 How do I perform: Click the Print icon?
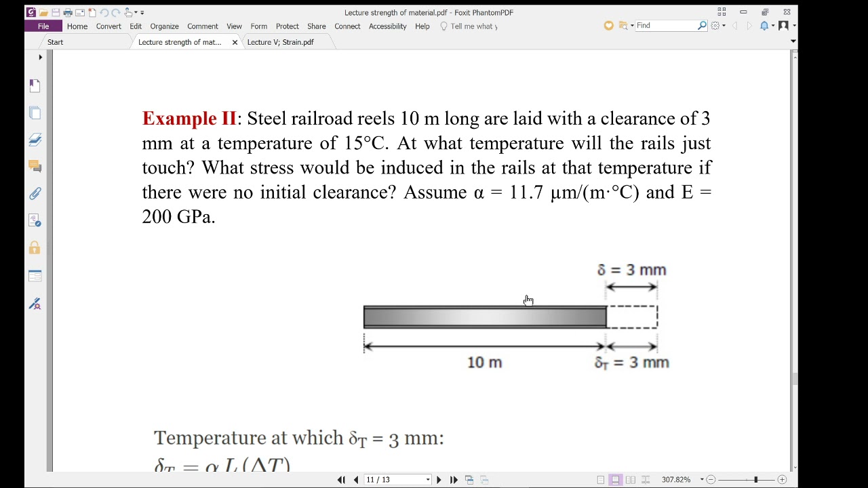pyautogui.click(x=68, y=12)
